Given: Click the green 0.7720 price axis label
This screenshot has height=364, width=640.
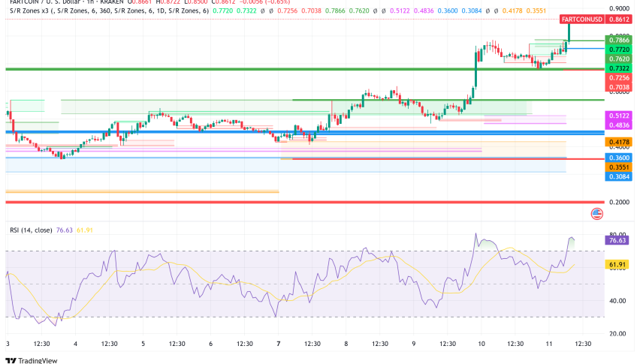Looking at the screenshot, I should coord(619,50).
